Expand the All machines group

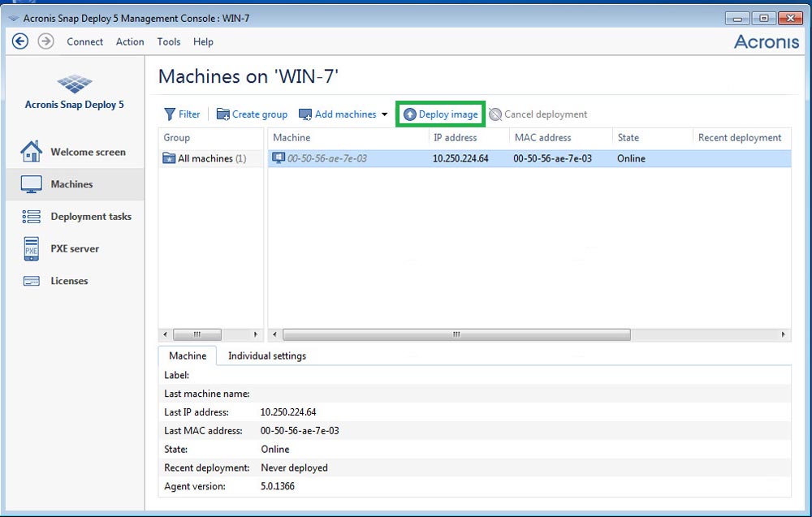[x=201, y=158]
